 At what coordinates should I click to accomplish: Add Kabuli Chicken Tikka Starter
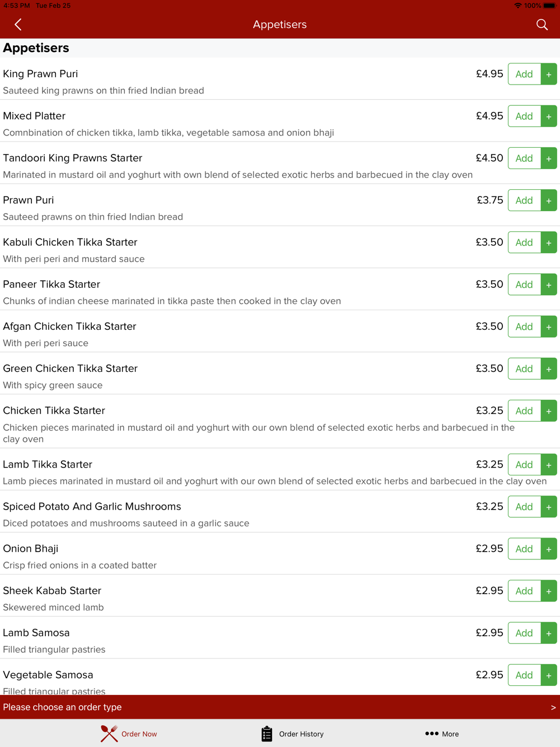pos(524,242)
